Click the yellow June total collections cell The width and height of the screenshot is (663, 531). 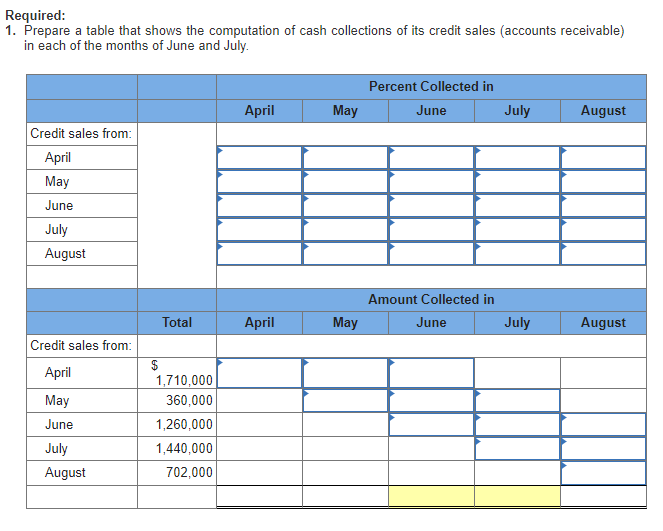tap(431, 496)
